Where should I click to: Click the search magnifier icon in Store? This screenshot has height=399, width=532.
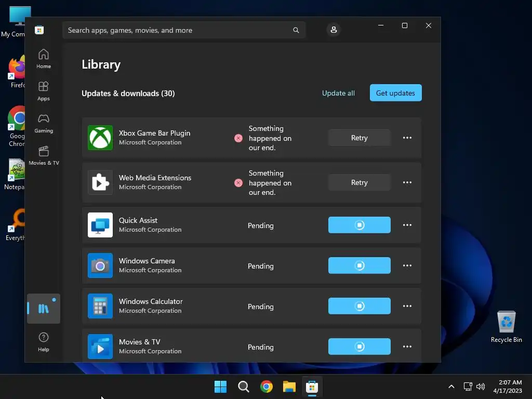(x=296, y=30)
